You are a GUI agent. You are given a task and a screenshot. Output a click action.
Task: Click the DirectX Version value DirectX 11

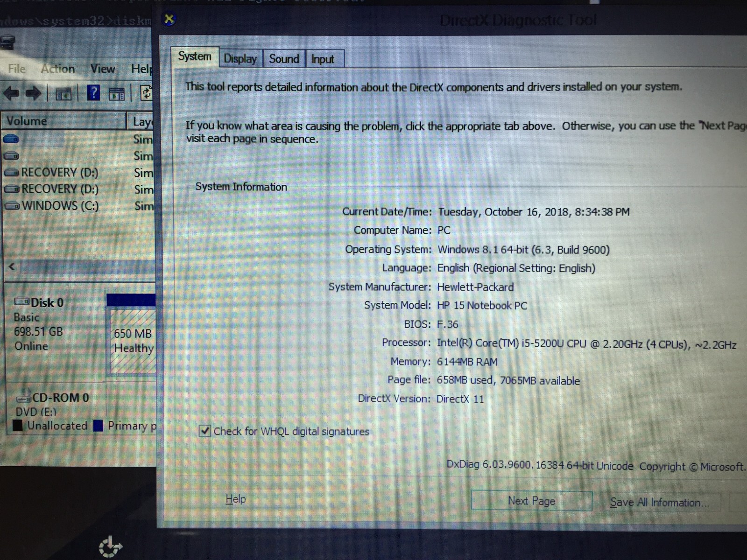click(x=460, y=399)
